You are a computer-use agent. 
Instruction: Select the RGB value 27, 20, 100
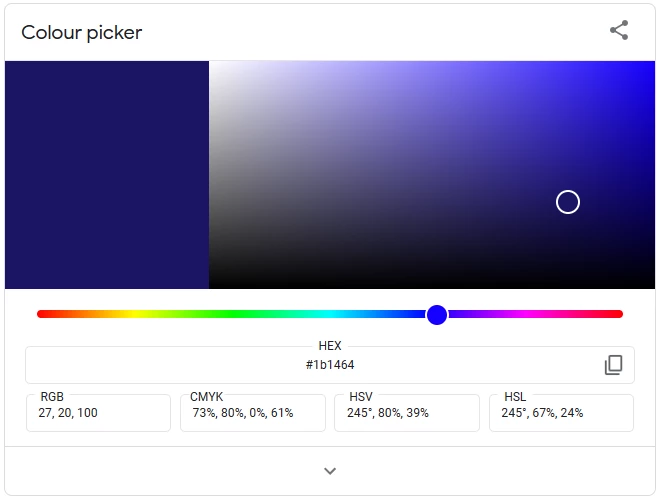68,413
